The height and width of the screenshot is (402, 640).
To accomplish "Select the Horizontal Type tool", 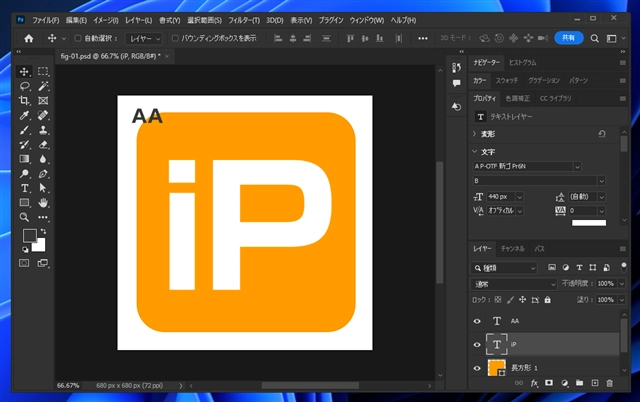I will click(x=24, y=187).
